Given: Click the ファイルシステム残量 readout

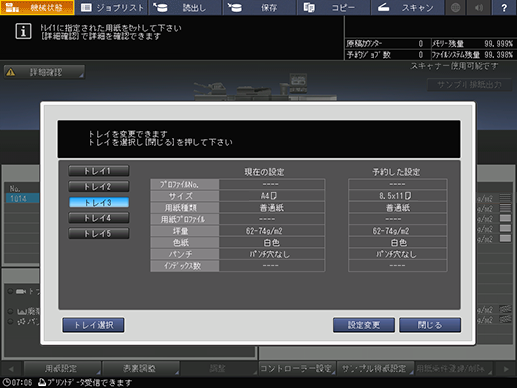Looking at the screenshot, I should pyautogui.click(x=471, y=55).
